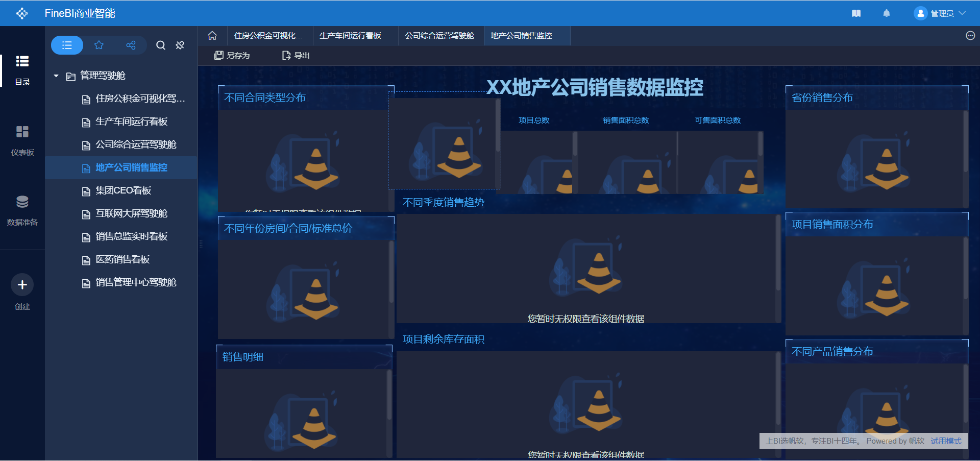This screenshot has height=461, width=980.
Task: Show favorites with the star icon
Action: tap(99, 45)
